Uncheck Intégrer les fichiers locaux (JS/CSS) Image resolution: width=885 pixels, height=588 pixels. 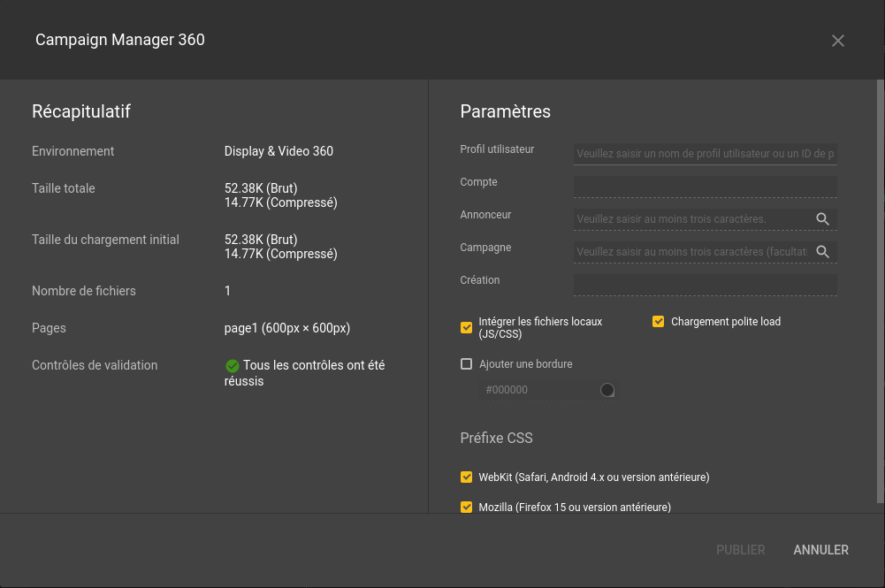[x=466, y=327]
